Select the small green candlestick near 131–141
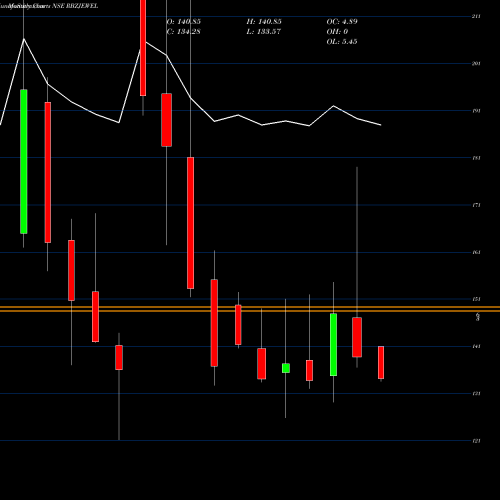Image resolution: width=500 pixels, height=500 pixels. [x=286, y=368]
